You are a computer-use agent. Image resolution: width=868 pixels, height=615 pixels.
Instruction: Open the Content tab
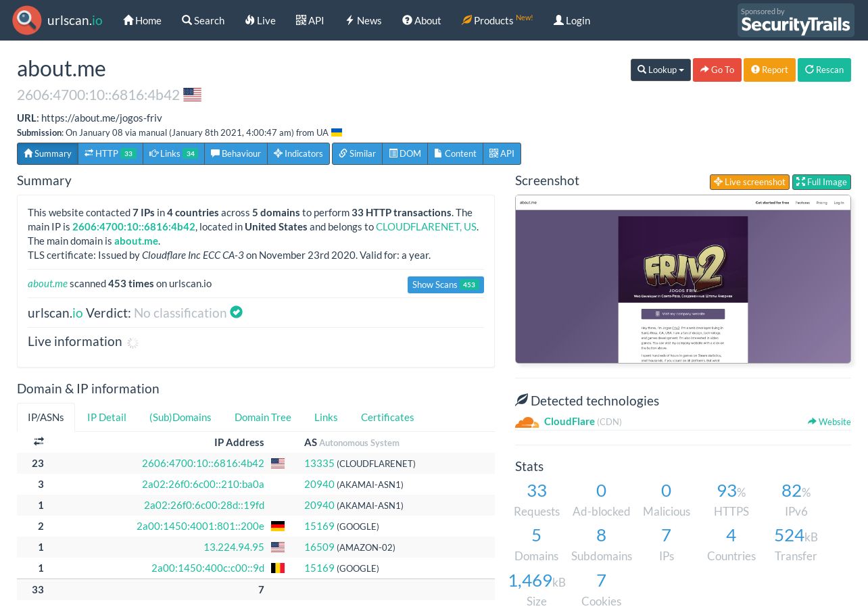pyautogui.click(x=455, y=153)
